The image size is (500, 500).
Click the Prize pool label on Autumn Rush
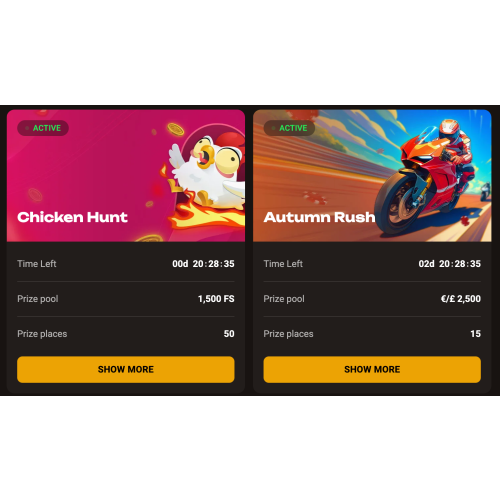[284, 299]
